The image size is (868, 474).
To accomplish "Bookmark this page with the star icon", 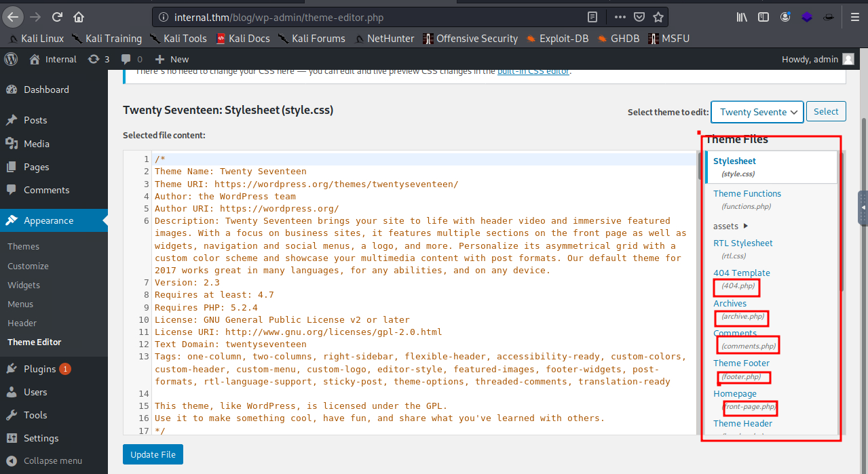I will [x=658, y=17].
